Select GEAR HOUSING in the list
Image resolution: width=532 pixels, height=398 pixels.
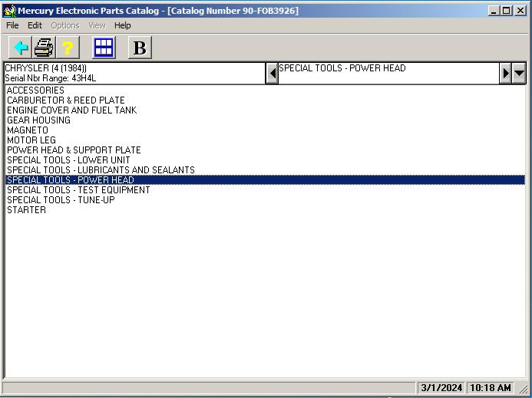(x=266, y=120)
